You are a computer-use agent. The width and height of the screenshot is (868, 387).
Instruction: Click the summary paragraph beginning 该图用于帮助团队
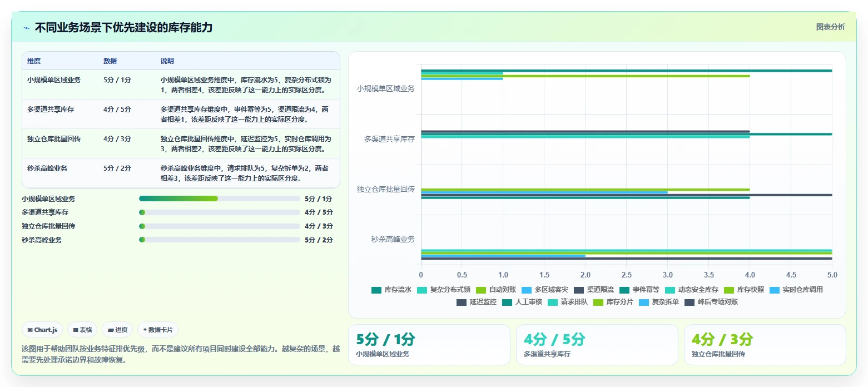[x=181, y=354]
